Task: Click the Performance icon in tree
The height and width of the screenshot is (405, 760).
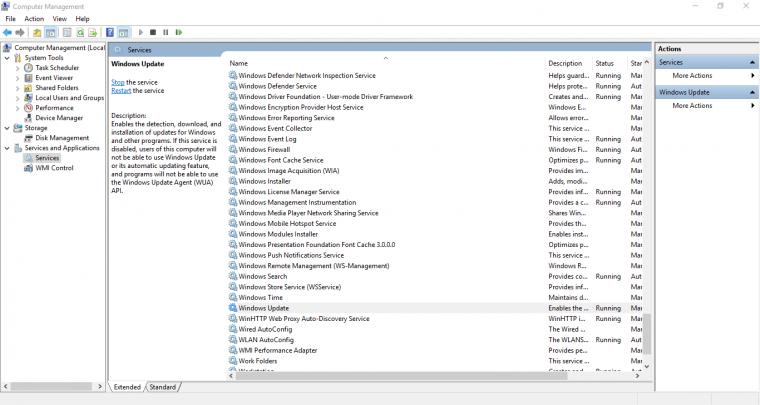Action: (29, 108)
